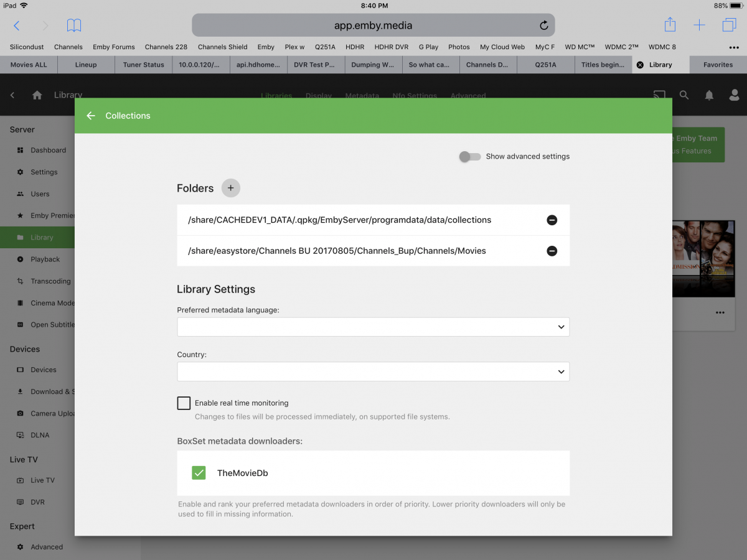The height and width of the screenshot is (560, 747).
Task: Toggle Show advanced settings switch
Action: click(470, 157)
